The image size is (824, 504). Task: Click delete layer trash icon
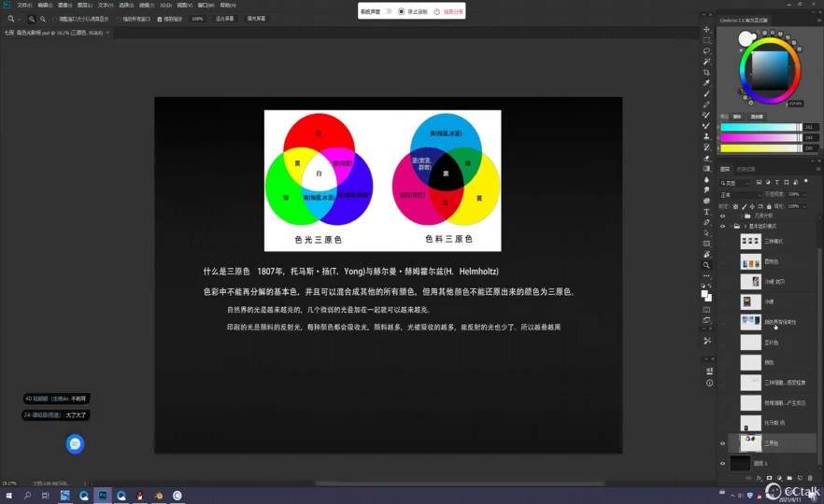click(x=810, y=478)
